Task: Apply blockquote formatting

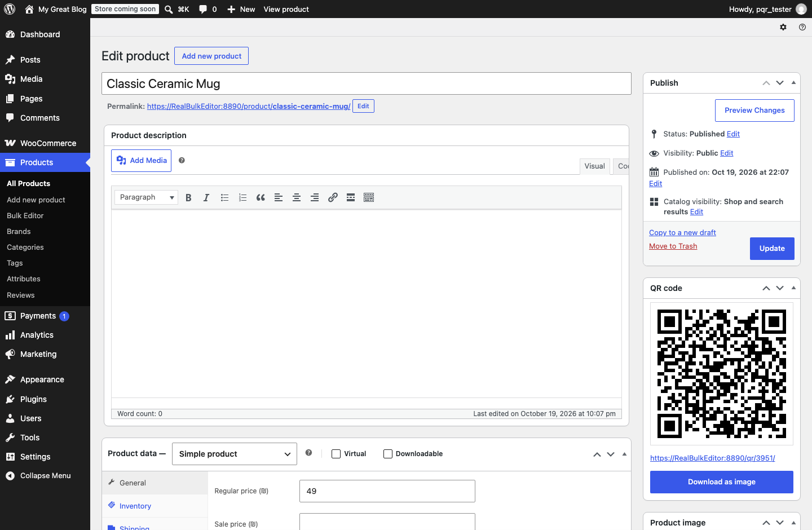Action: (261, 197)
